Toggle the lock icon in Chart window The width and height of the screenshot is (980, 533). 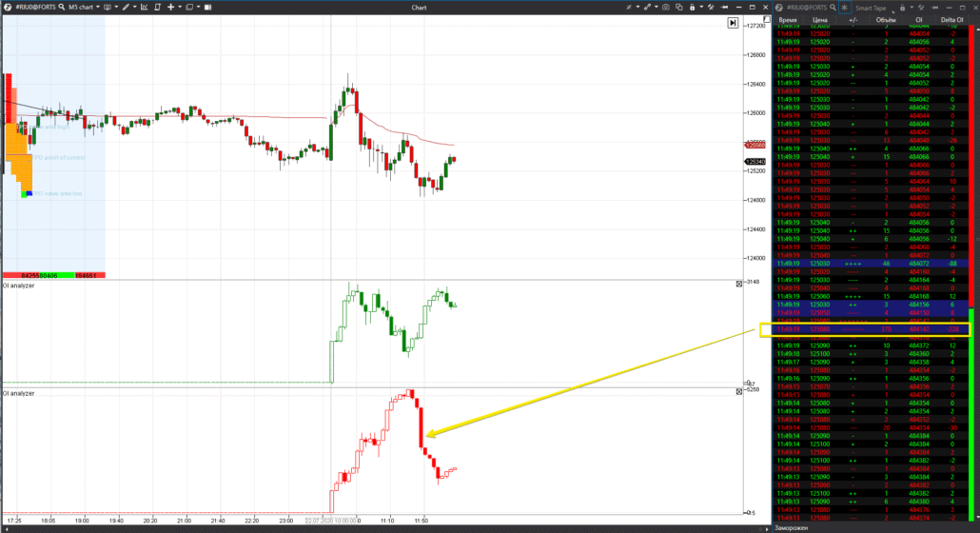click(693, 7)
